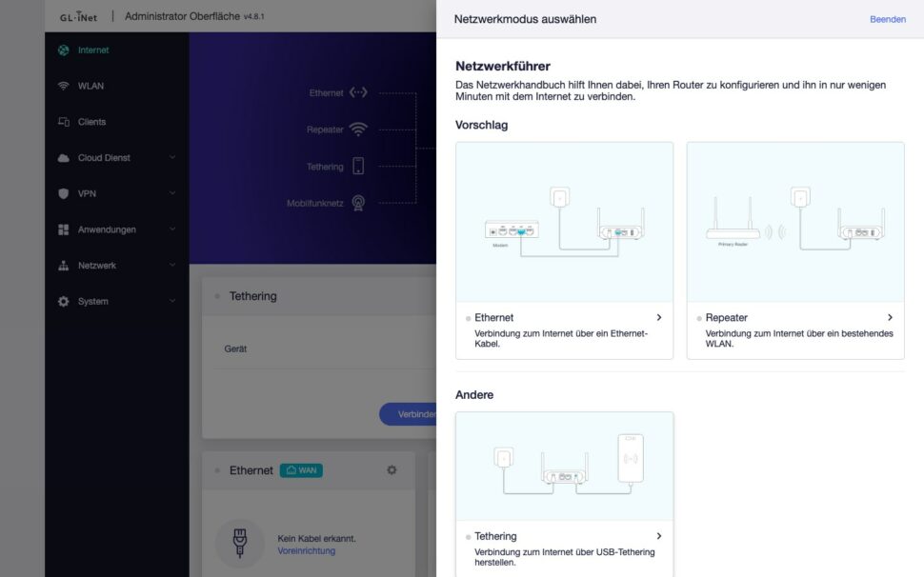Click the 'Andere' section heading

point(474,394)
